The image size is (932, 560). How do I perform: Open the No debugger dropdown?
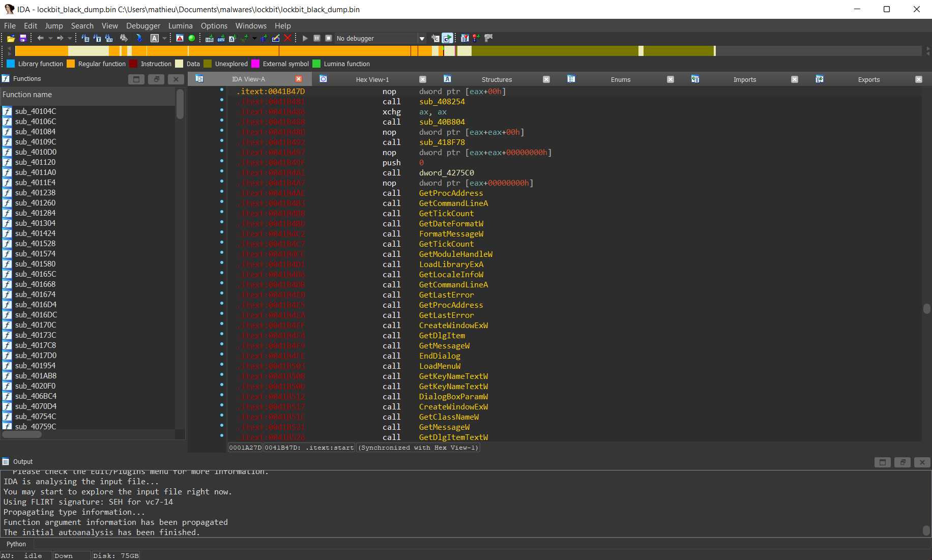(x=422, y=38)
